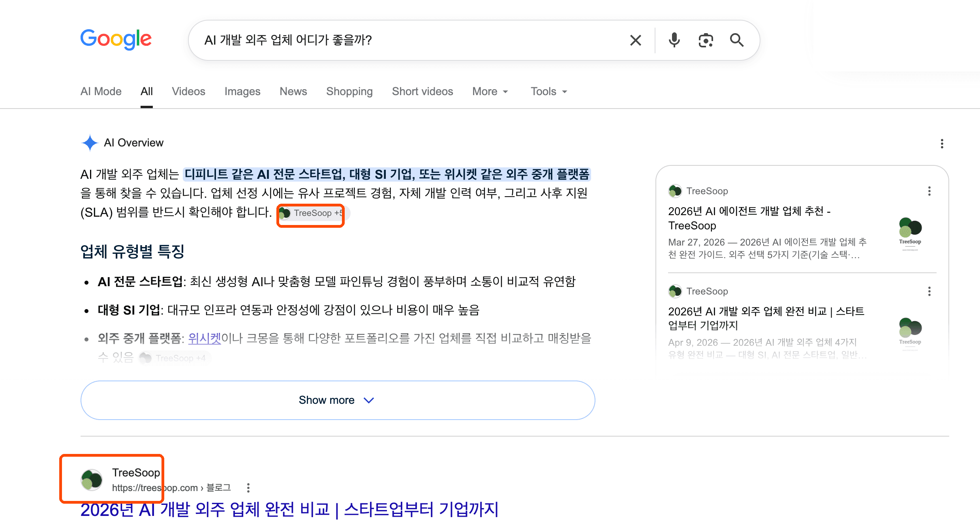Switch to the News tab
Screen dimensions: 980x525
click(x=293, y=92)
